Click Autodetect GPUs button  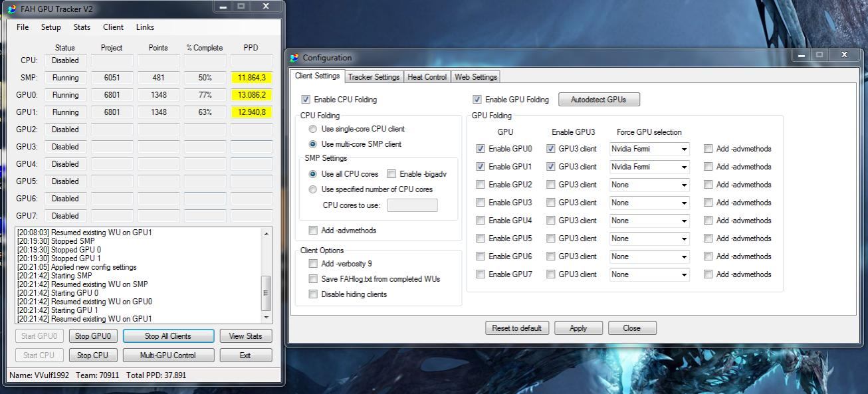tap(599, 100)
